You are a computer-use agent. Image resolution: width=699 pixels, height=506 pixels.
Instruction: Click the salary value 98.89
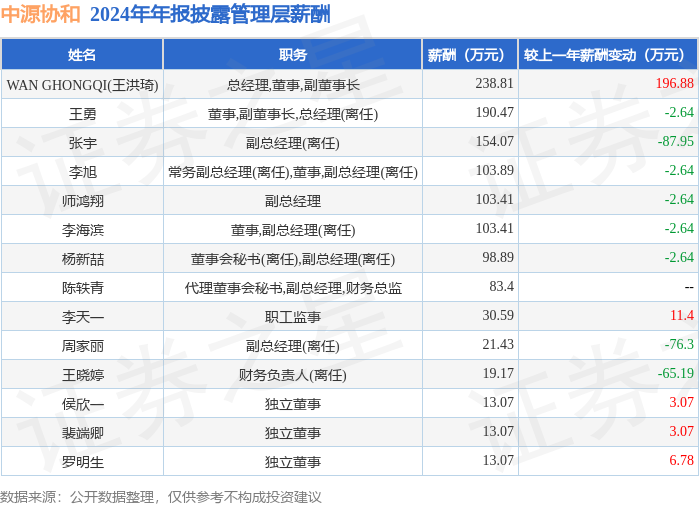(x=498, y=257)
